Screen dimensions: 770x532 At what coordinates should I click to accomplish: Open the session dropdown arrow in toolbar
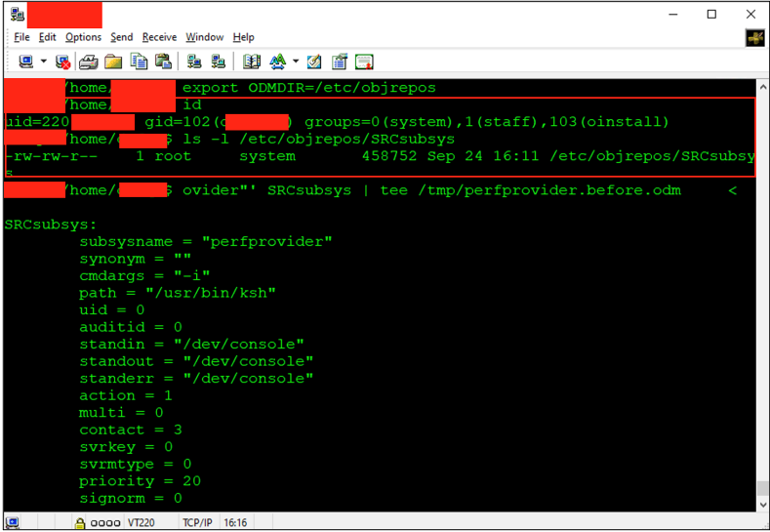pos(42,61)
